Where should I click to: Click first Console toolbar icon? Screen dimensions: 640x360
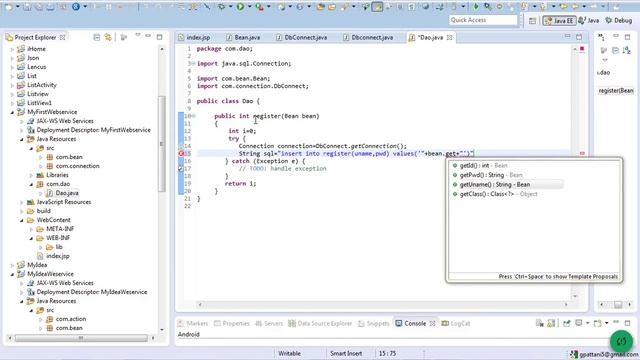pos(540,323)
